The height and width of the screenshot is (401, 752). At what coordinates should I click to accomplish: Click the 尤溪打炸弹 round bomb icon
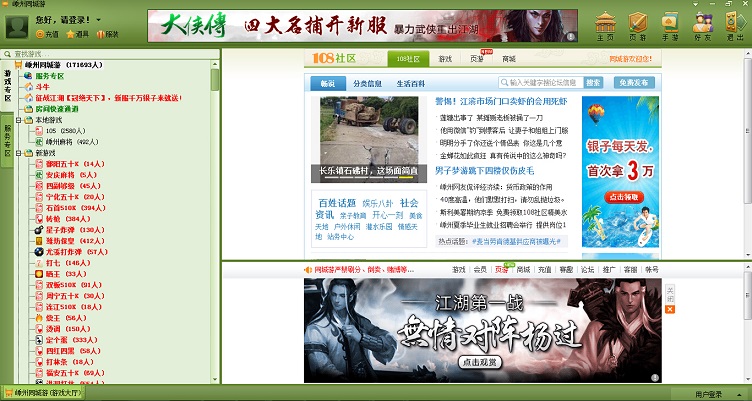point(39,252)
